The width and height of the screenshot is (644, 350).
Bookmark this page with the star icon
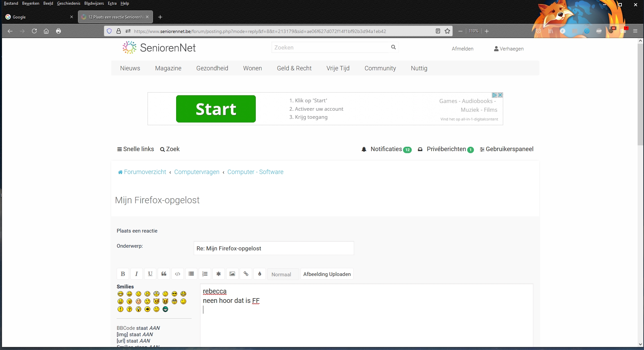(447, 31)
